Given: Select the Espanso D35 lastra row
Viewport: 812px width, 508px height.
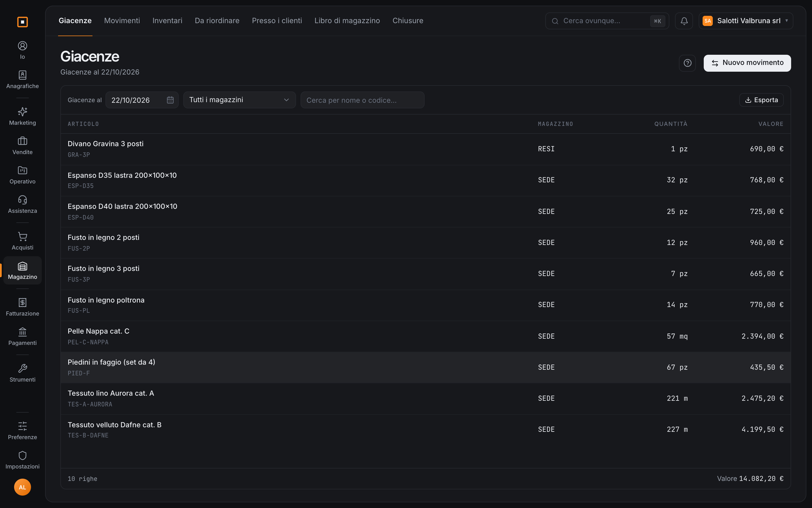Looking at the screenshot, I should pyautogui.click(x=425, y=180).
